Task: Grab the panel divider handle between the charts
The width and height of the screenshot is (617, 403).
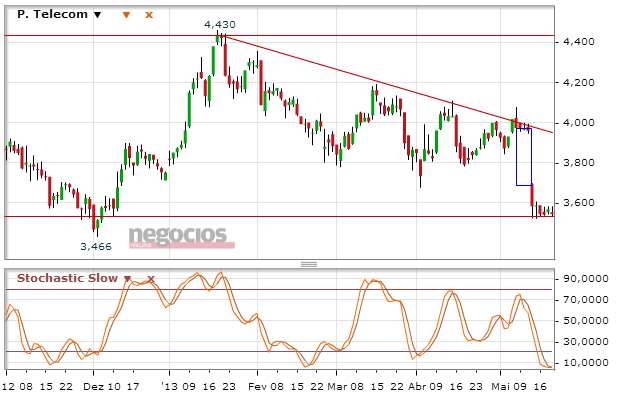Action: click(309, 264)
